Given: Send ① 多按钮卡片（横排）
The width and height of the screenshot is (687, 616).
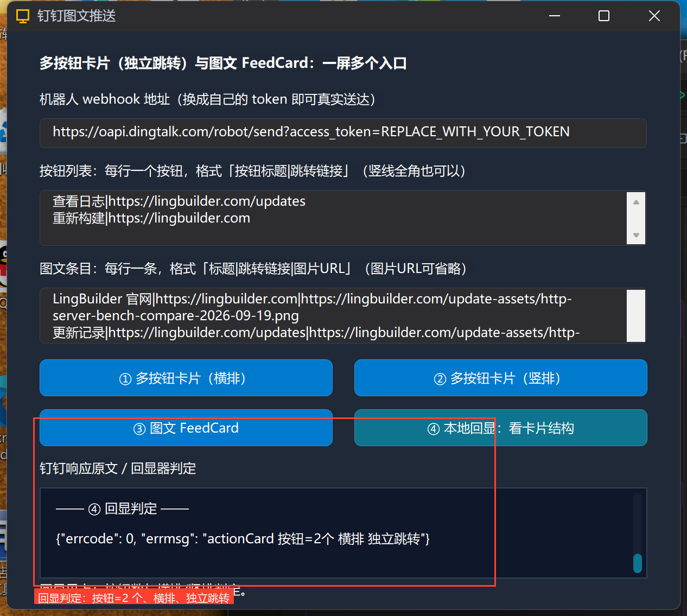Looking at the screenshot, I should tap(186, 378).
